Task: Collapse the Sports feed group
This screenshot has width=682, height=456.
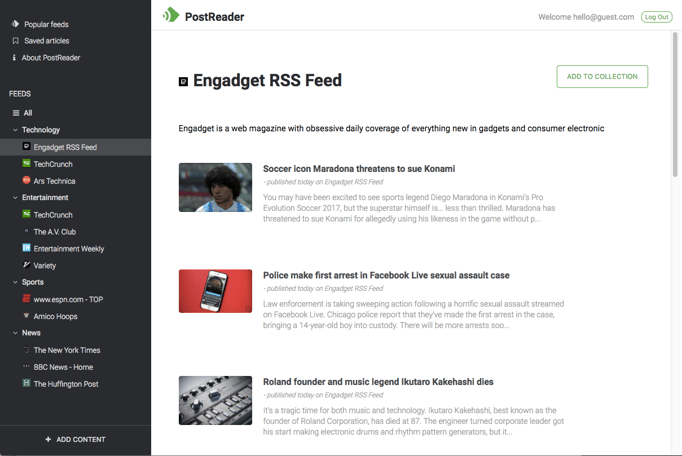Action: click(x=15, y=282)
